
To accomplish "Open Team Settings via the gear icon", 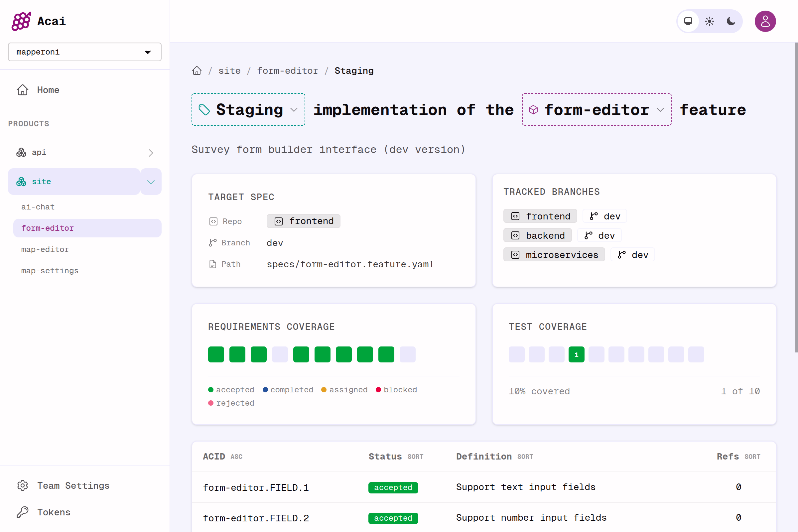I will (22, 485).
